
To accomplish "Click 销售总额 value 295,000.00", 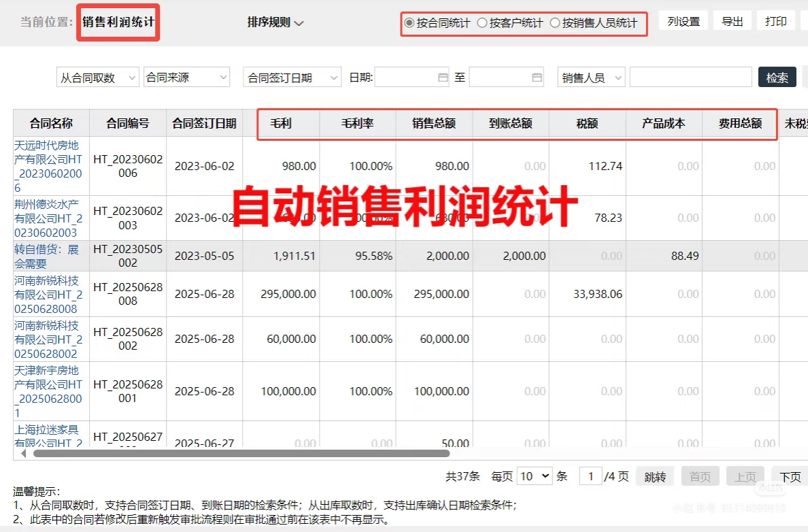I will (x=441, y=294).
